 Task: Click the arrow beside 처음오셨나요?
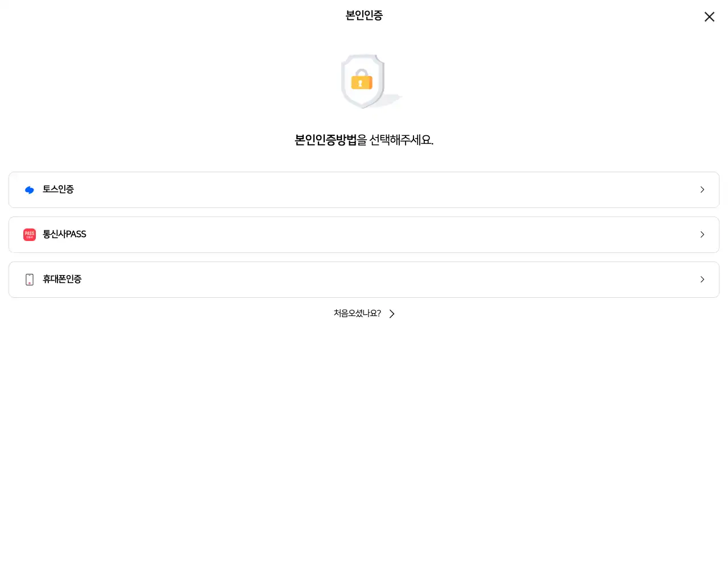392,314
